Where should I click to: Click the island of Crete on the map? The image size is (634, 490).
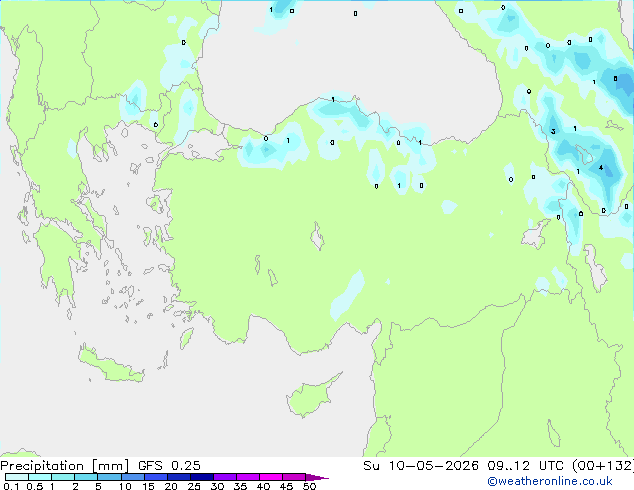(111, 366)
